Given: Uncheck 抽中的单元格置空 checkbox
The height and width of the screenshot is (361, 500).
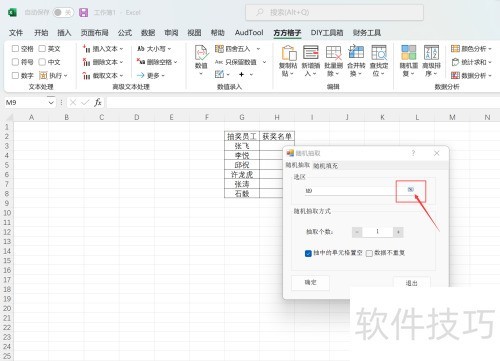Looking at the screenshot, I should (x=308, y=253).
